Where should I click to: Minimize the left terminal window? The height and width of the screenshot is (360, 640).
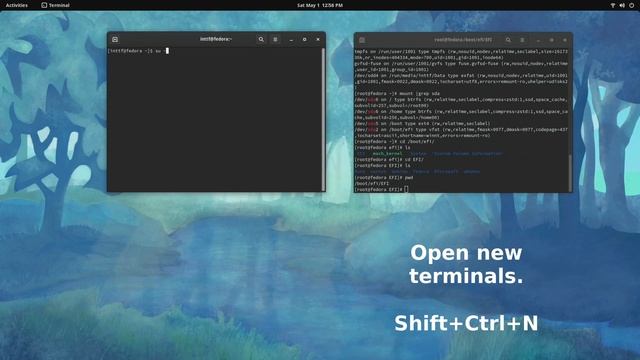pyautogui.click(x=291, y=40)
